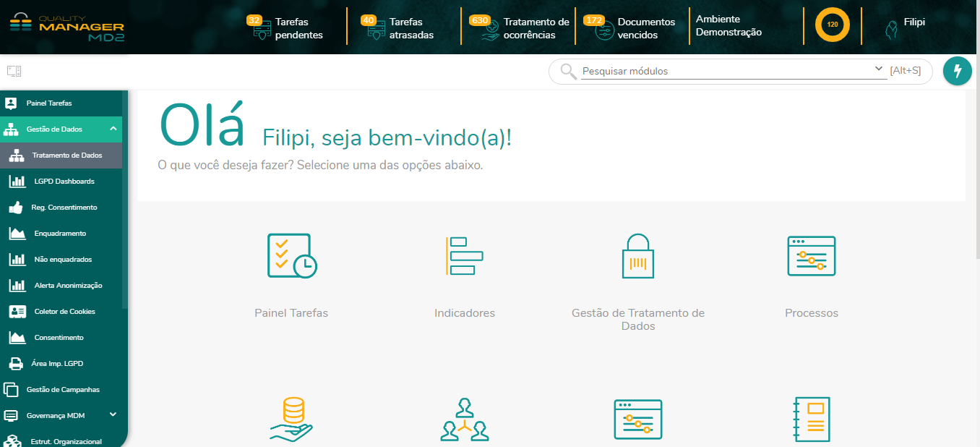This screenshot has width=980, height=447.
Task: Open Coletor de Cookies from the sidebar
Action: (64, 312)
